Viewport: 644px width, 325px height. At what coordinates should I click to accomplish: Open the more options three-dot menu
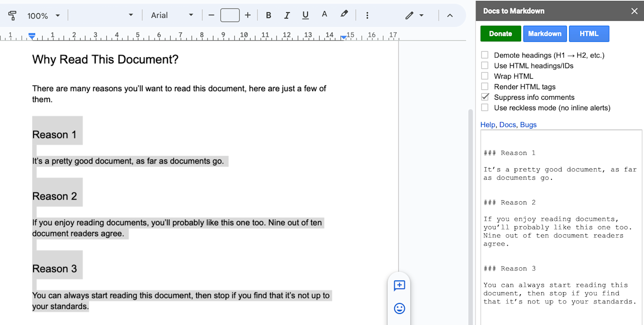pos(367,16)
